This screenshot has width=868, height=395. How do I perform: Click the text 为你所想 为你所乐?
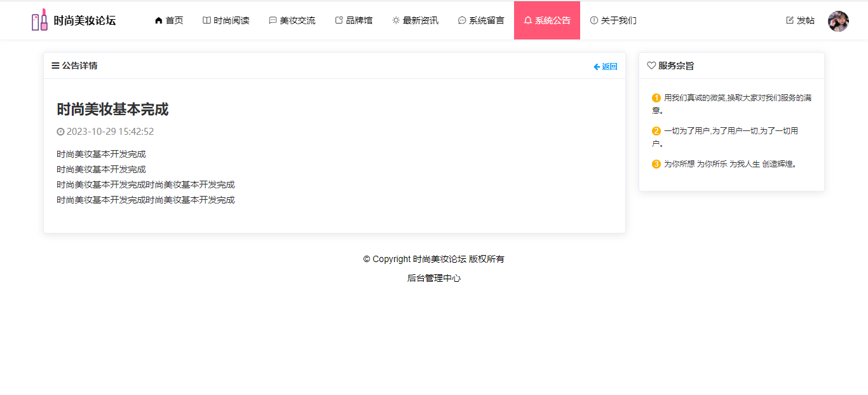695,164
